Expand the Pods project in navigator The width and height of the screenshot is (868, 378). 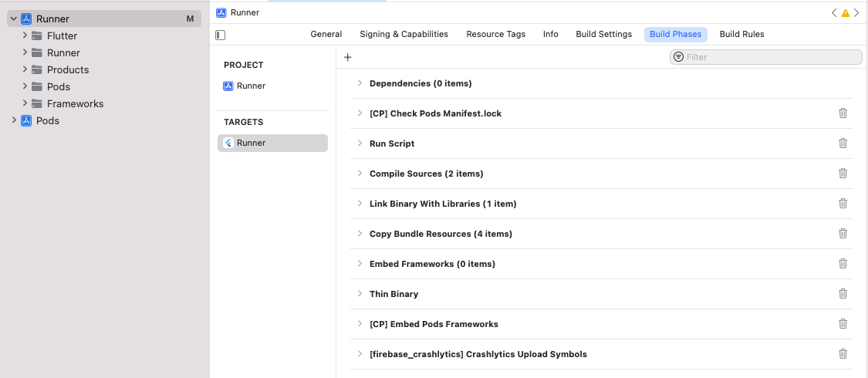click(13, 120)
